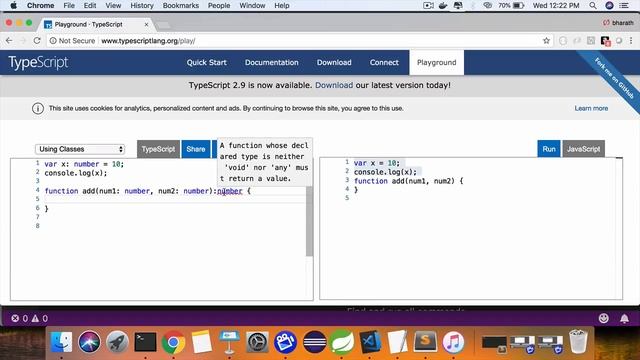Click the TypeScript editor tab button
The width and height of the screenshot is (640, 360).
click(x=158, y=149)
